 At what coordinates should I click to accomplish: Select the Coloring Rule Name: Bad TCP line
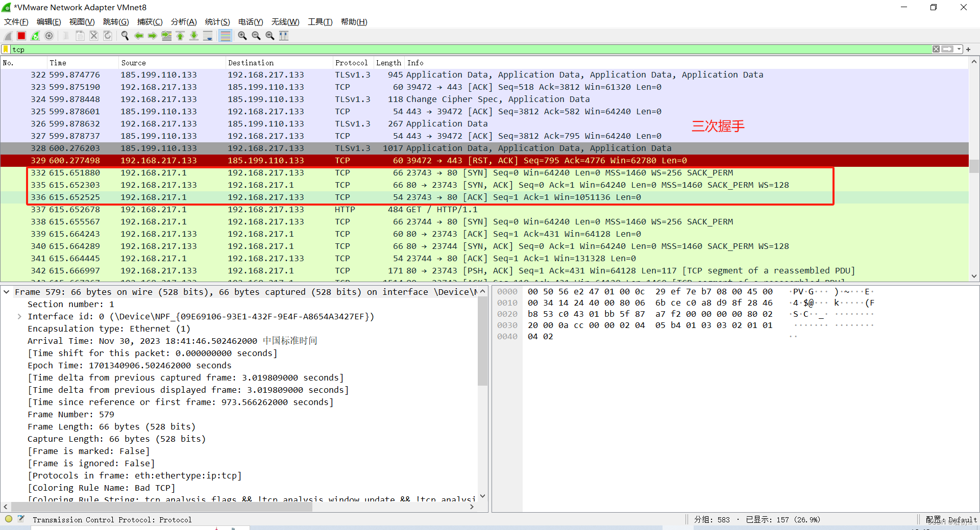click(x=102, y=488)
